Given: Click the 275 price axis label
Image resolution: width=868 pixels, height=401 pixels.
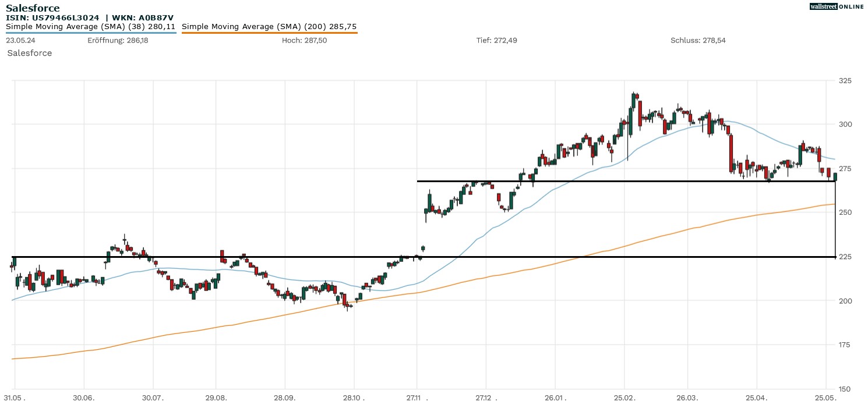Looking at the screenshot, I should pos(845,169).
